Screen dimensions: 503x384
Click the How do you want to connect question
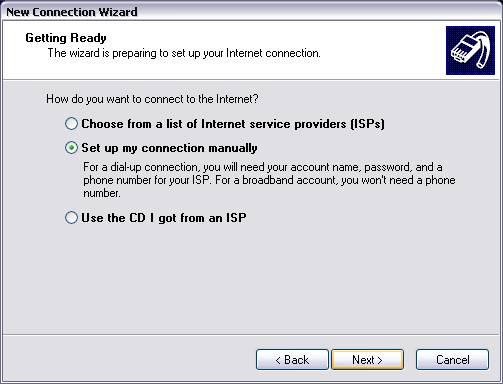pos(152,99)
